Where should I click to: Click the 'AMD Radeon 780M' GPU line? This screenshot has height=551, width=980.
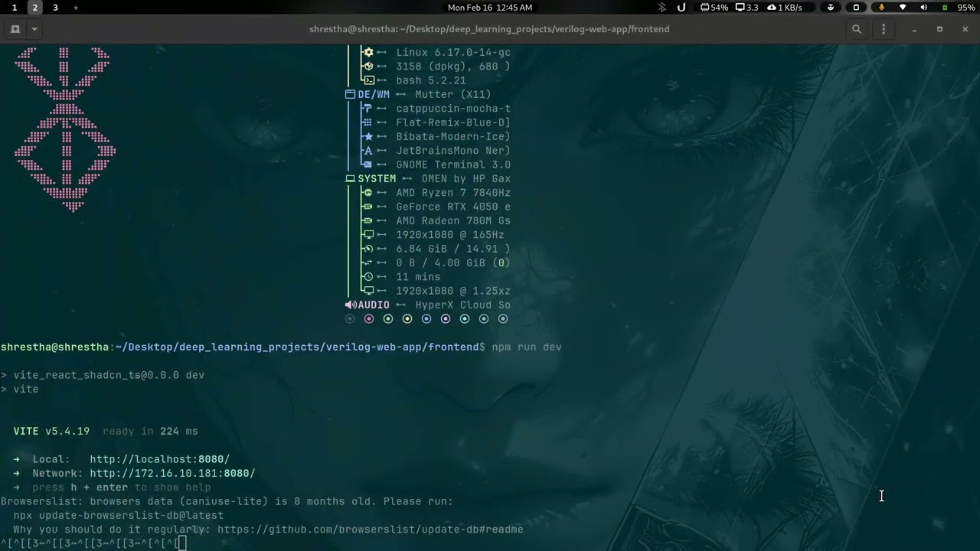click(453, 221)
